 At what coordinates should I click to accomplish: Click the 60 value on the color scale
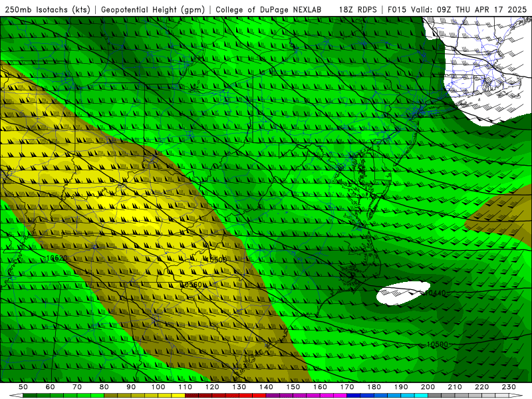51,387
